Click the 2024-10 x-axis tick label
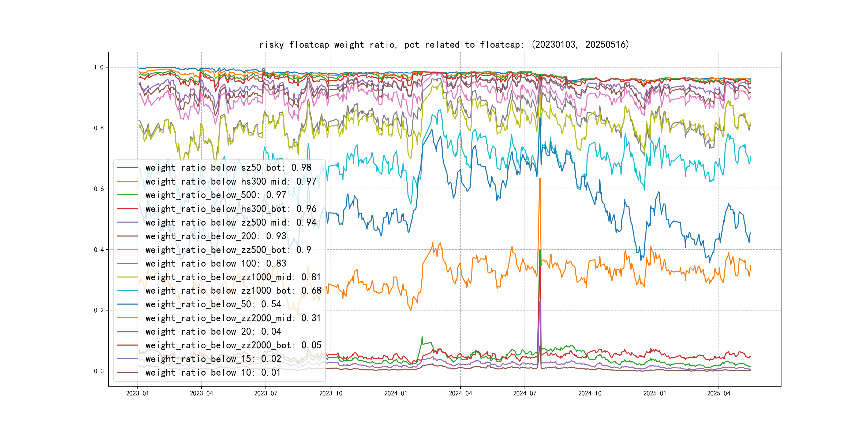Image resolution: width=868 pixels, height=434 pixels. (x=589, y=394)
